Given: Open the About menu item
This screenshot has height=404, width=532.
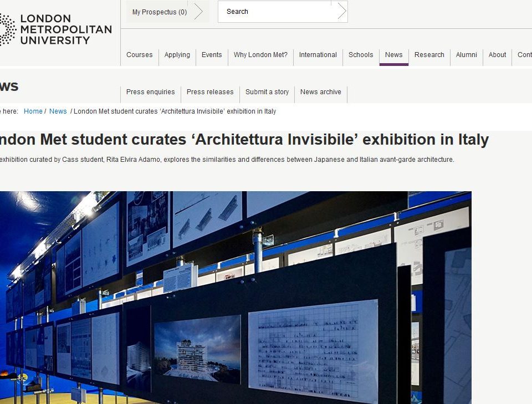Looking at the screenshot, I should tap(497, 55).
